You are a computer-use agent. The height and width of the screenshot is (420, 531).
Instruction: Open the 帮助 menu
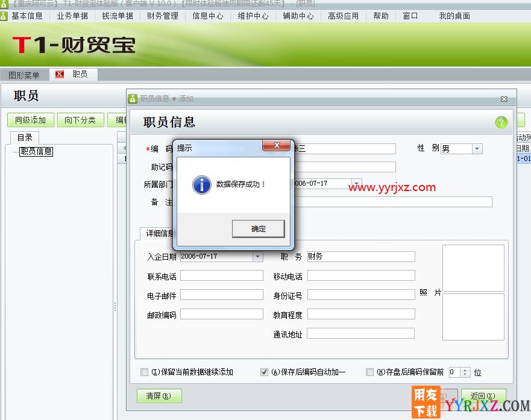pyautogui.click(x=381, y=16)
